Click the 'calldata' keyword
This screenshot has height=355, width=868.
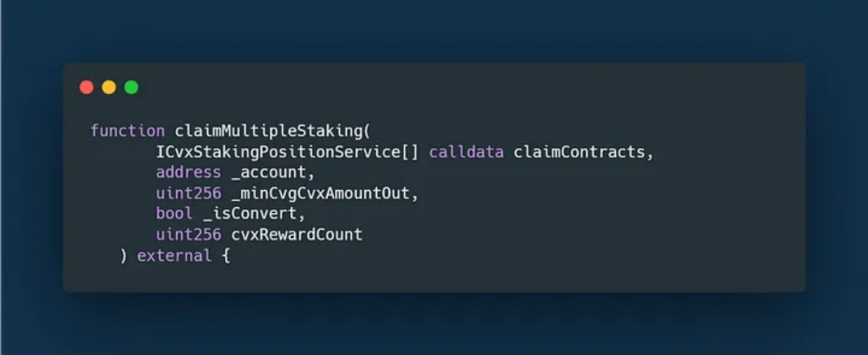(466, 152)
